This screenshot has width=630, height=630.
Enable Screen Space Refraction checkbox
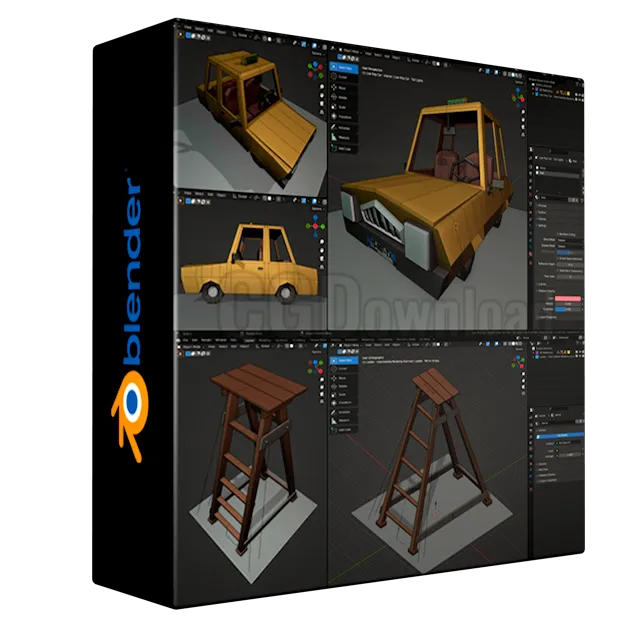[558, 259]
